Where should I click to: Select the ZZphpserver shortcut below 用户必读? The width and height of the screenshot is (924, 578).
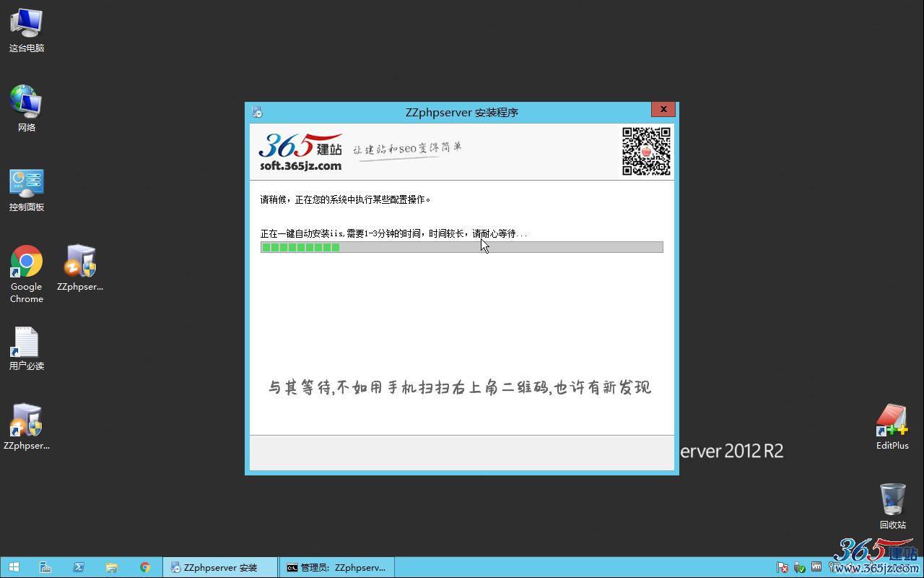[27, 427]
